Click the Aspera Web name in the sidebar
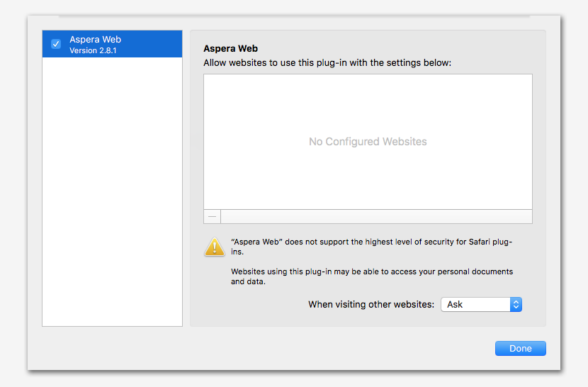This screenshot has height=387, width=588. 95,40
